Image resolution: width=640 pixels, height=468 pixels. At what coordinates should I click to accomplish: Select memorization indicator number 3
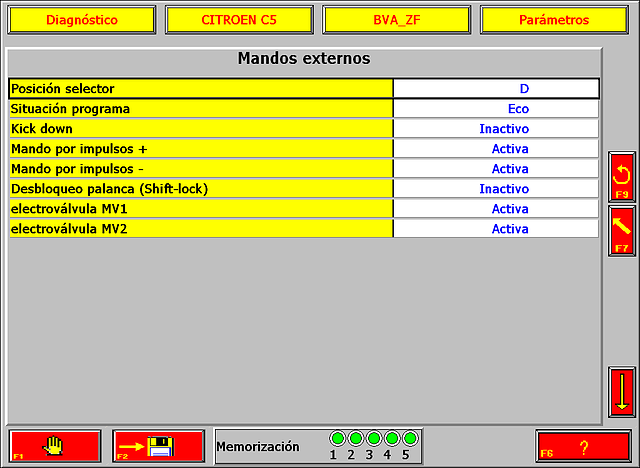pyautogui.click(x=374, y=439)
